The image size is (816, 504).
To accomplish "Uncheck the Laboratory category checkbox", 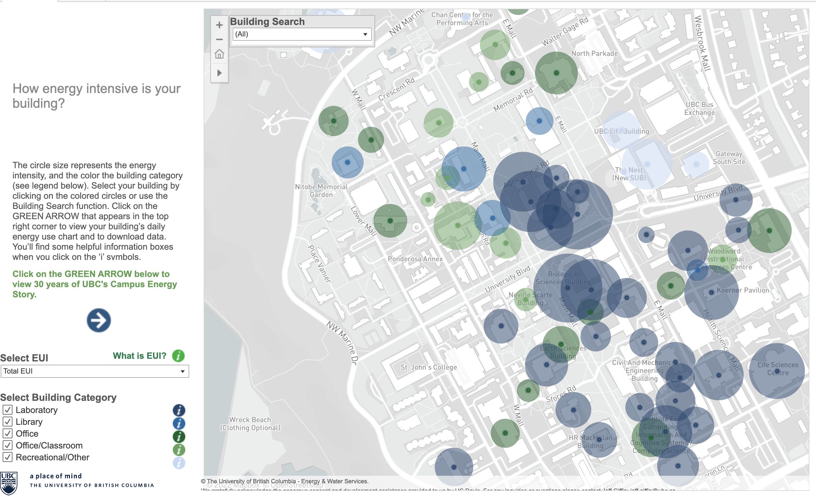I will point(8,410).
